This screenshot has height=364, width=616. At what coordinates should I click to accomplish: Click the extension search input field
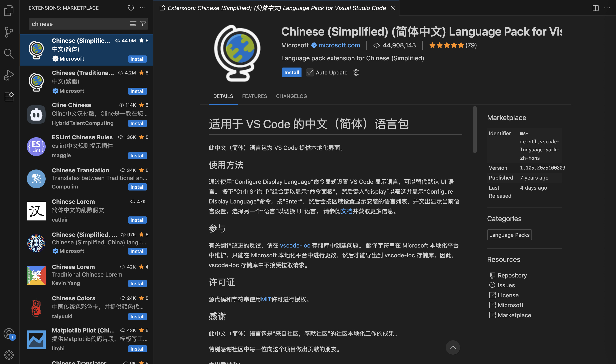[79, 24]
